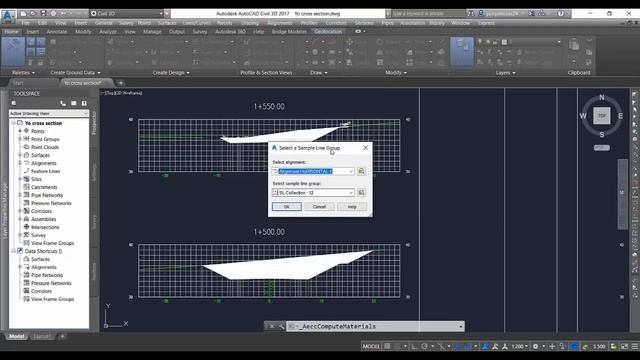Open the Select alignment dropdown
This screenshot has height=360, width=640.
pyautogui.click(x=351, y=171)
